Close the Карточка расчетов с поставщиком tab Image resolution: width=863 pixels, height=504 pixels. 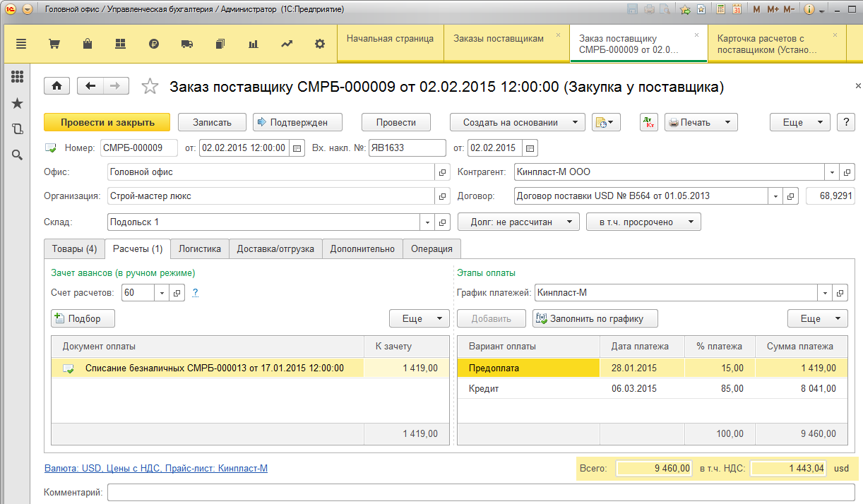click(835, 35)
